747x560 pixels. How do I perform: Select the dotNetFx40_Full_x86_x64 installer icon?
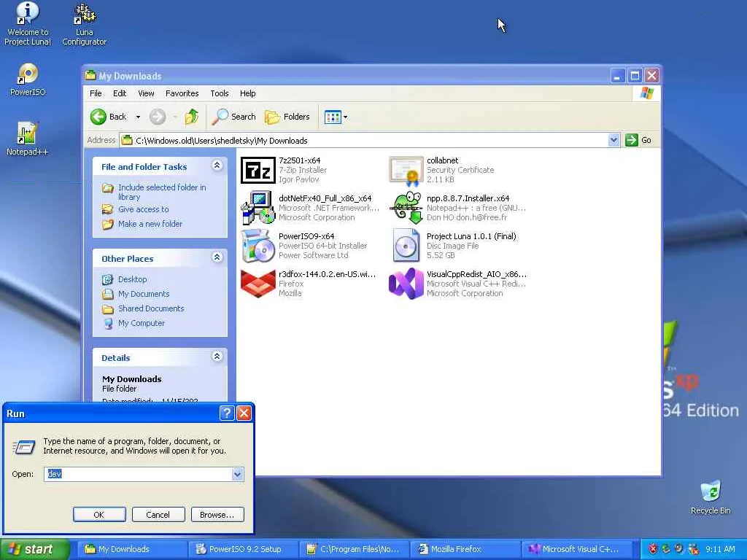(258, 208)
